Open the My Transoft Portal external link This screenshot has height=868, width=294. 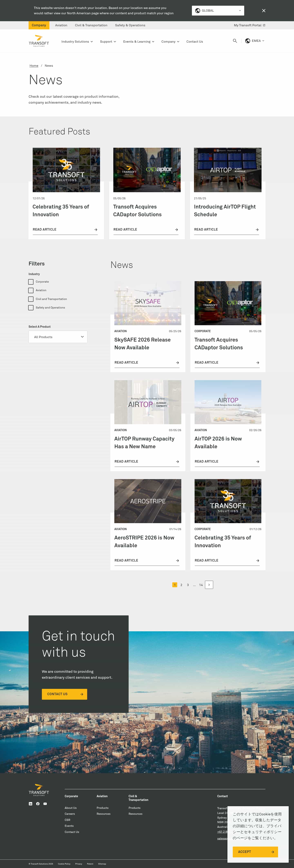[x=249, y=25]
